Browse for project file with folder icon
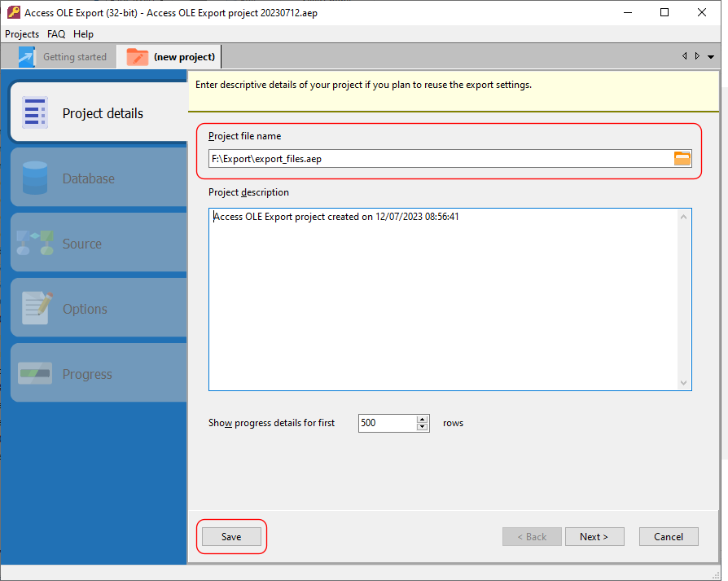728x581 pixels. click(x=682, y=159)
